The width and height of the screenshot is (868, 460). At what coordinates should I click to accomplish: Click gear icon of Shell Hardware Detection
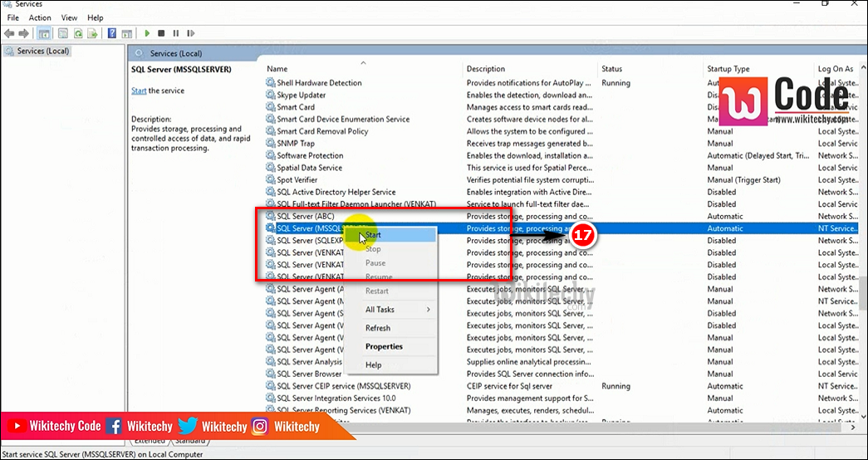(x=270, y=82)
